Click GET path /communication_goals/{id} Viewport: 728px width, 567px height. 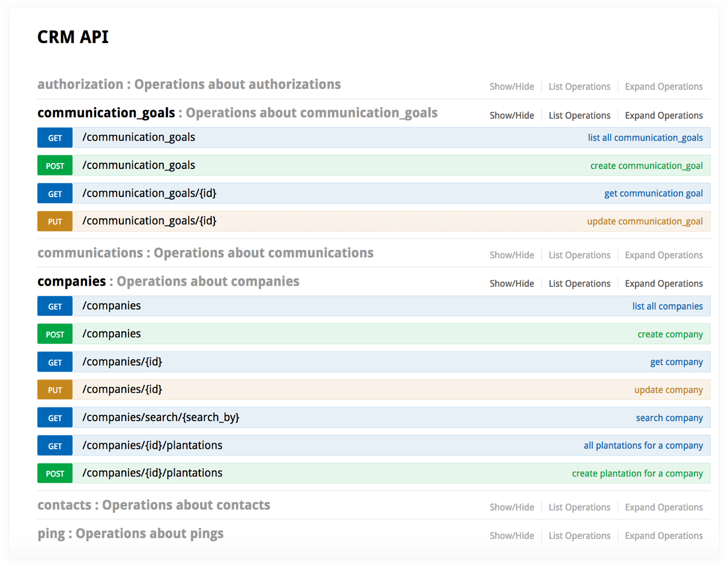149,194
